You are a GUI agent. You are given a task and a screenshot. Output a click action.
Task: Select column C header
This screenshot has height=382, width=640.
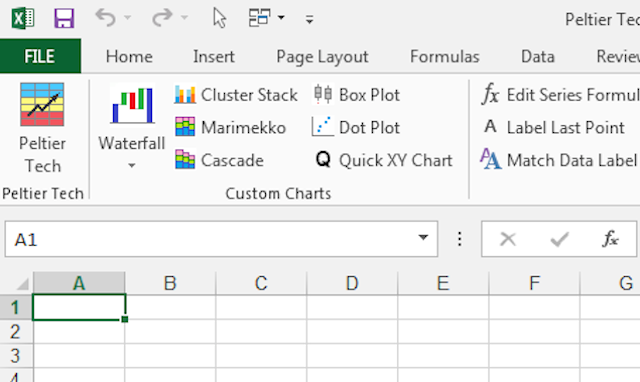(261, 283)
